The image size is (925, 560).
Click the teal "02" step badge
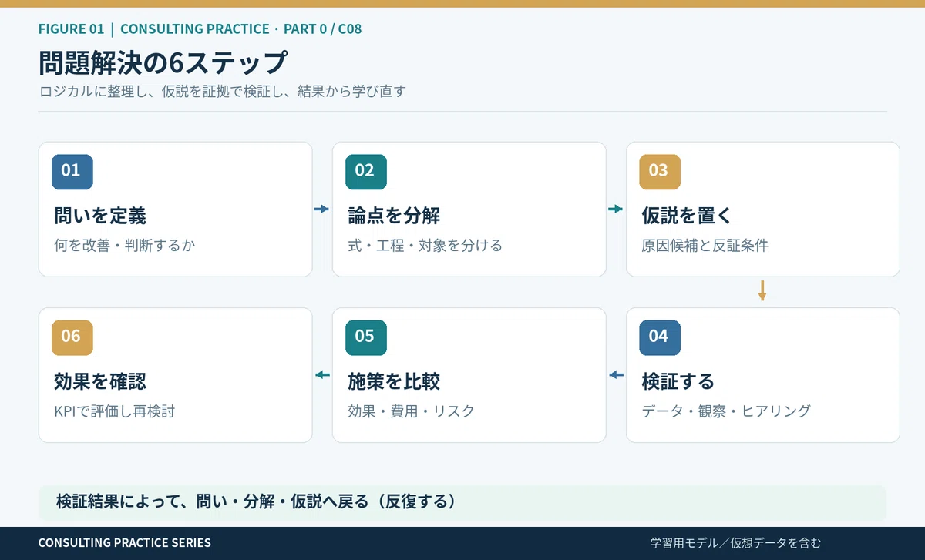point(365,172)
